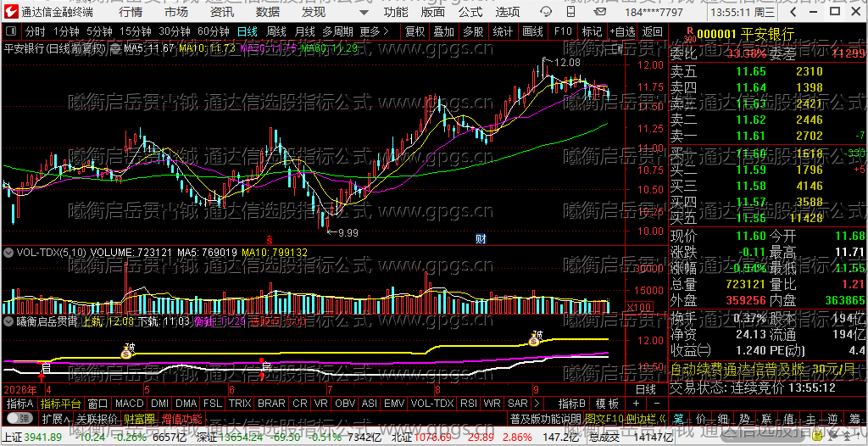Collapse the VOL-TDX indicator panel circle toggle

(8, 253)
